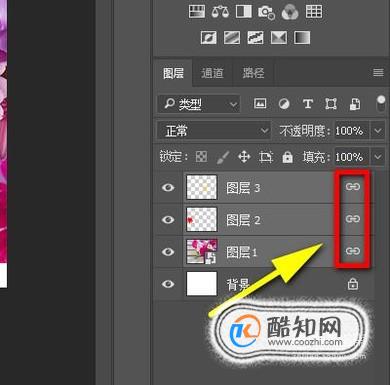Screen dimensions: 390x385
Task: Select the Channel Mixer adjustment icon
Action: point(290,12)
